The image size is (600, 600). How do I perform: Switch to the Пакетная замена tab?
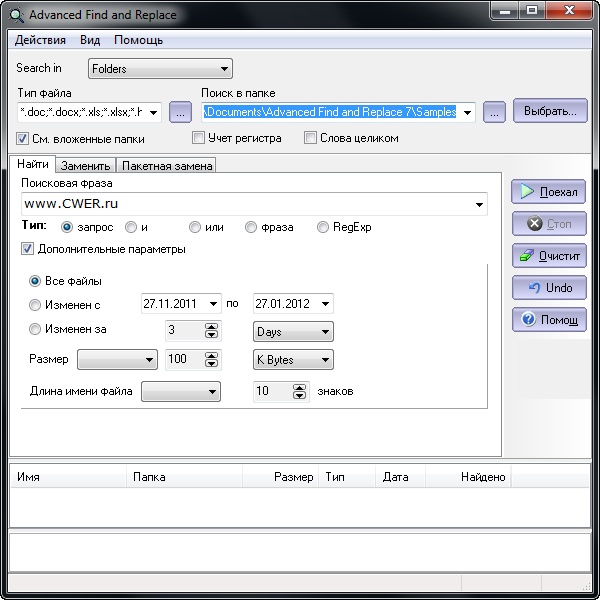(168, 166)
